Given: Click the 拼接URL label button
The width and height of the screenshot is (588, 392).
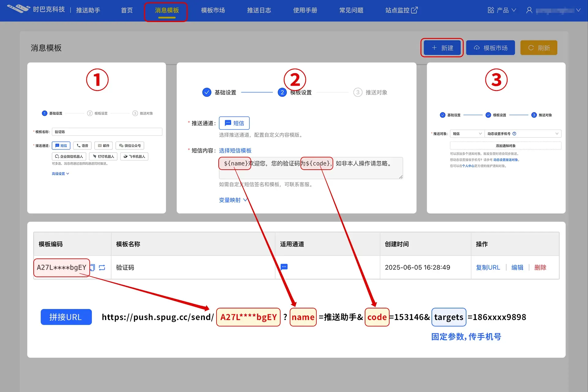Looking at the screenshot, I should pos(66,317).
